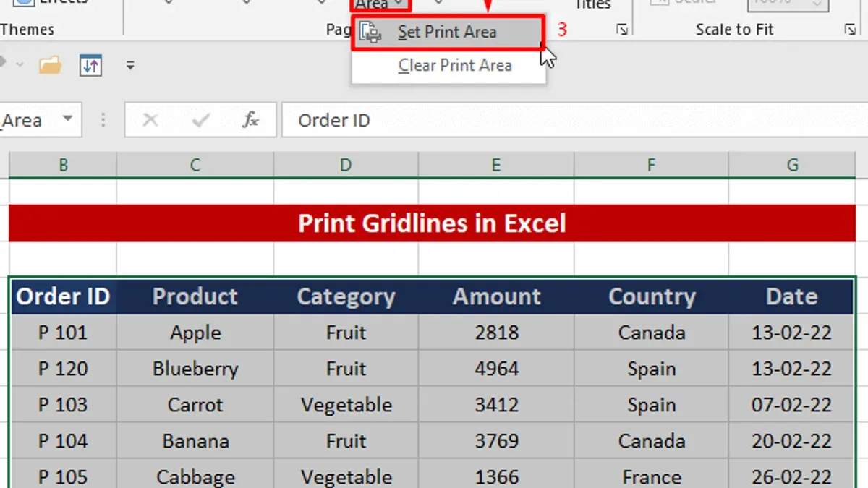Click the Sort icon in Quick Access toolbar

coord(90,65)
